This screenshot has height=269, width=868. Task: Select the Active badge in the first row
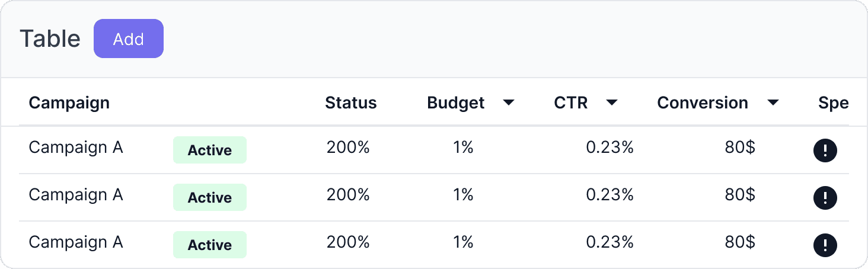coord(210,150)
